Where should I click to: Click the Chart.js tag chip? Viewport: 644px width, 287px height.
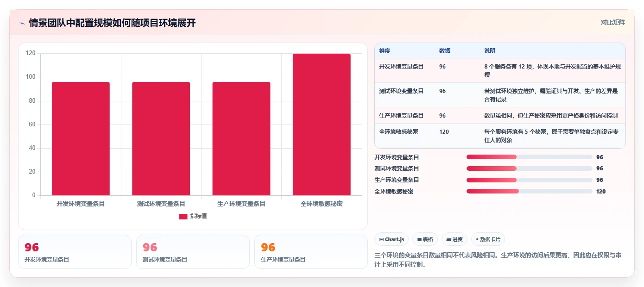[x=391, y=239]
